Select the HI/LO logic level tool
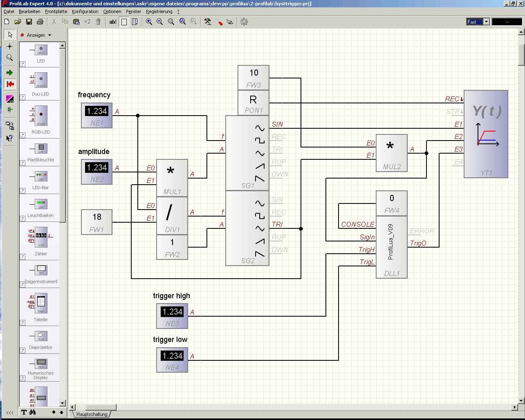This screenshot has width=525, height=420. tap(9, 99)
